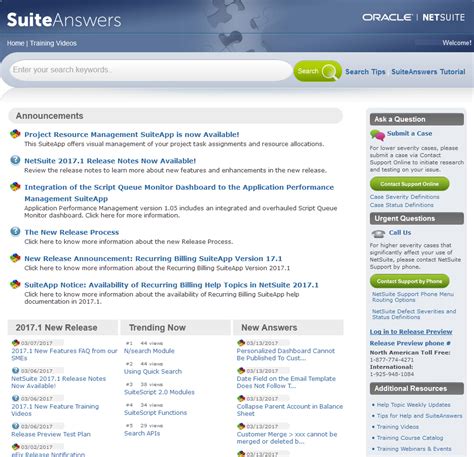The height and width of the screenshot is (457, 474).
Task: Click the green Search button
Action: click(x=317, y=71)
